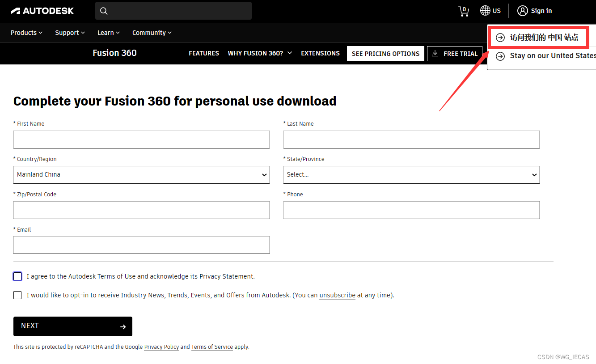Focus the Email field
The width and height of the screenshot is (596, 364).
pos(141,245)
